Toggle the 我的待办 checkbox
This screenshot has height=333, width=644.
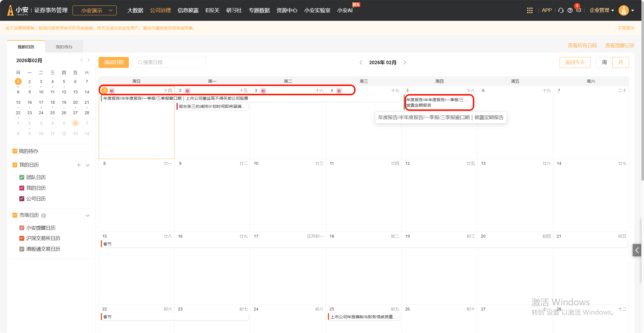pyautogui.click(x=15, y=151)
